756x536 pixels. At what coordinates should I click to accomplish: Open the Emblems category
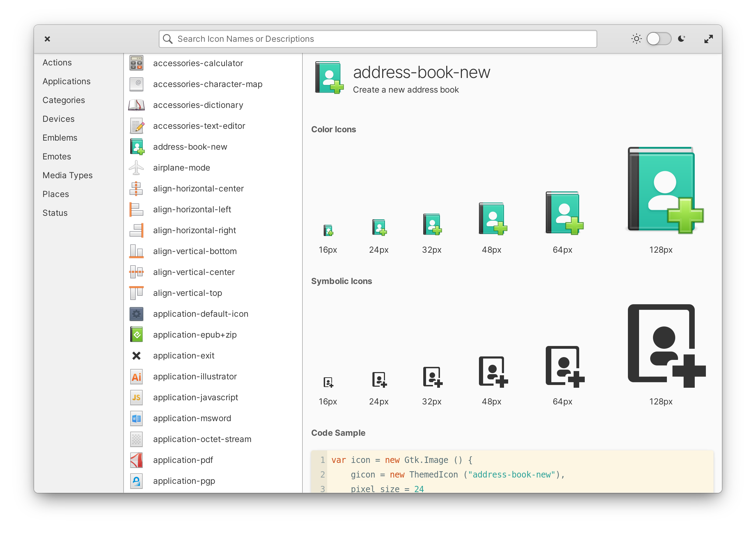pyautogui.click(x=60, y=138)
